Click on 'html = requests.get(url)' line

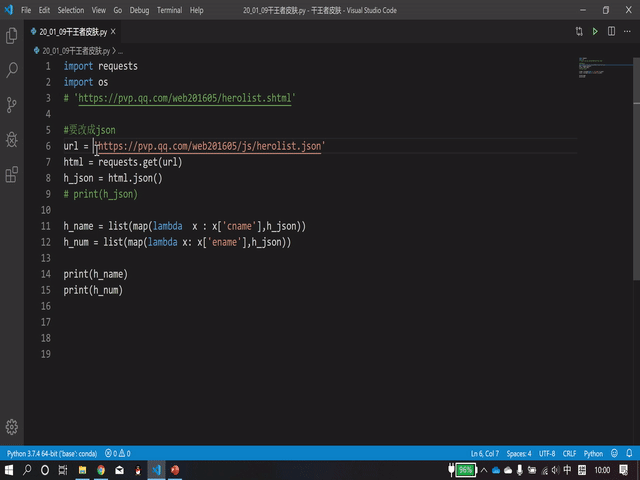[123, 162]
